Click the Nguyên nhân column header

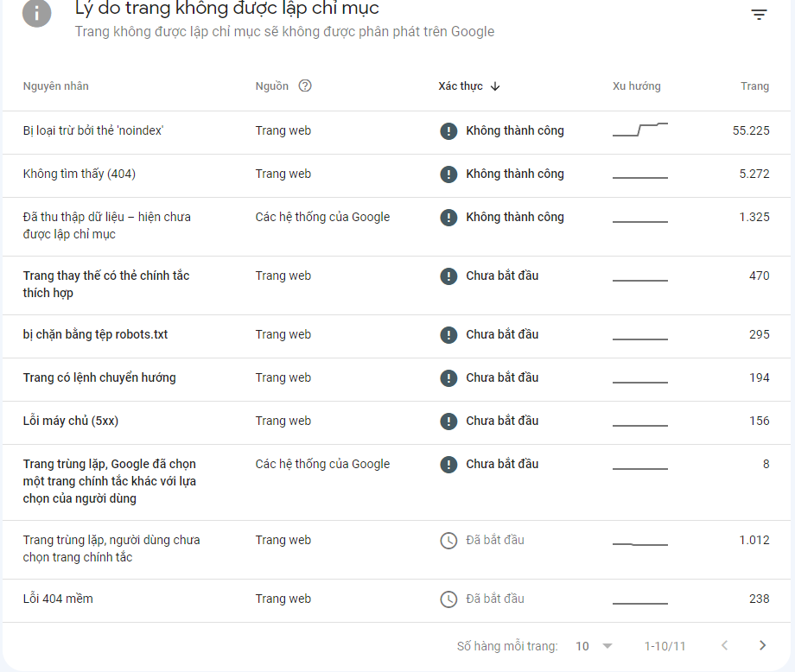[56, 86]
